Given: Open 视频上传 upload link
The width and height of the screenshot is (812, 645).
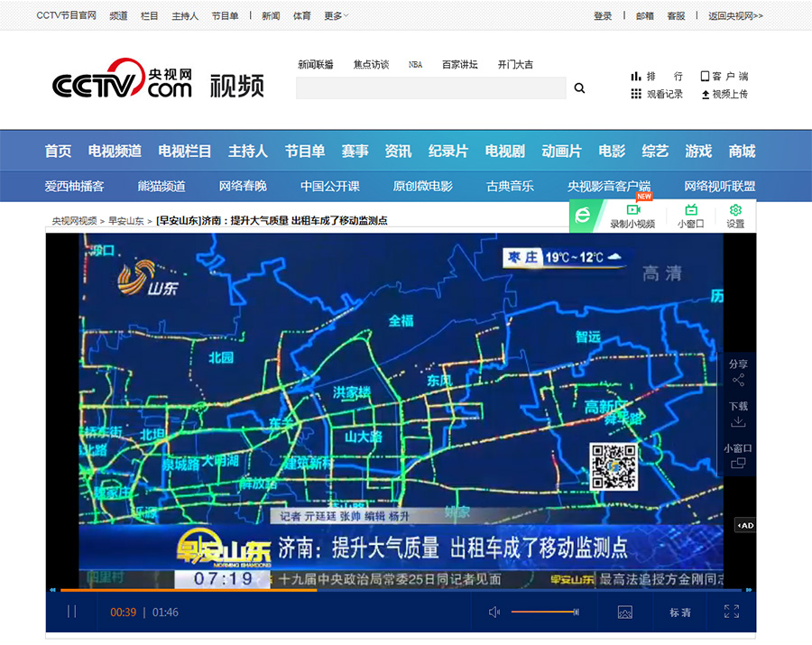Looking at the screenshot, I should click(724, 94).
